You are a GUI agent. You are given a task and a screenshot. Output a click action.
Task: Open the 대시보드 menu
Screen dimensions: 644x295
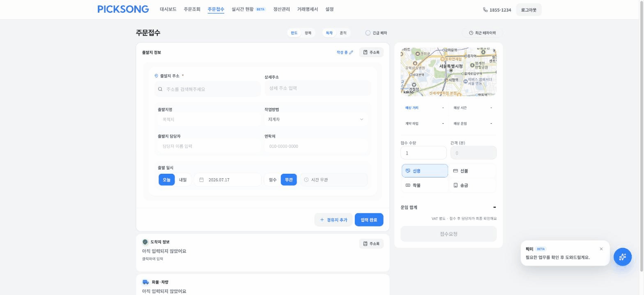click(168, 9)
